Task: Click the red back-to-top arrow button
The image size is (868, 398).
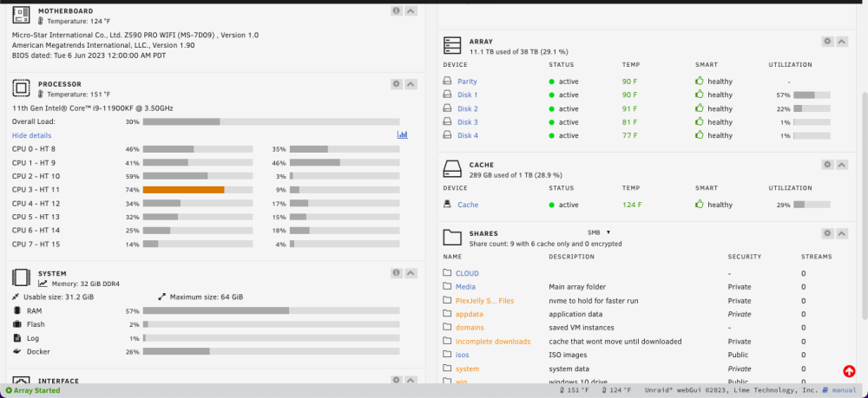Action: 849,371
